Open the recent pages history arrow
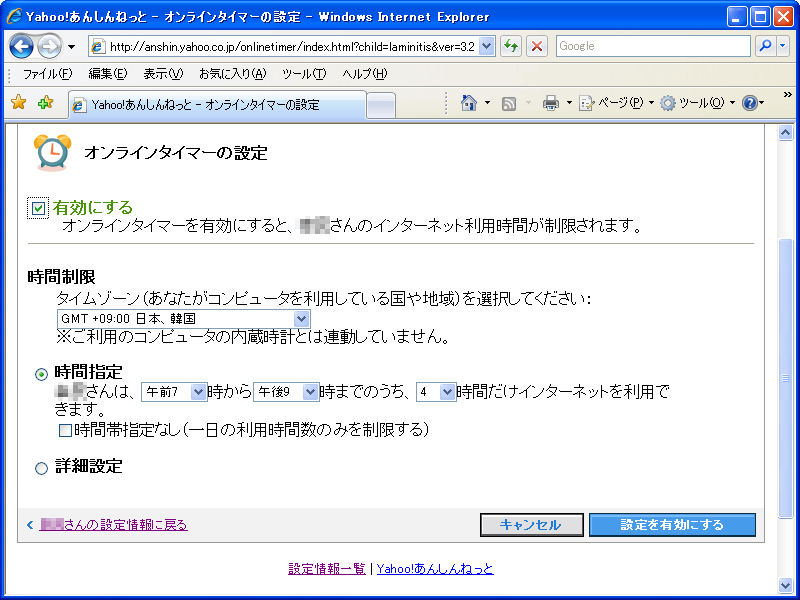The image size is (800, 600). click(71, 47)
